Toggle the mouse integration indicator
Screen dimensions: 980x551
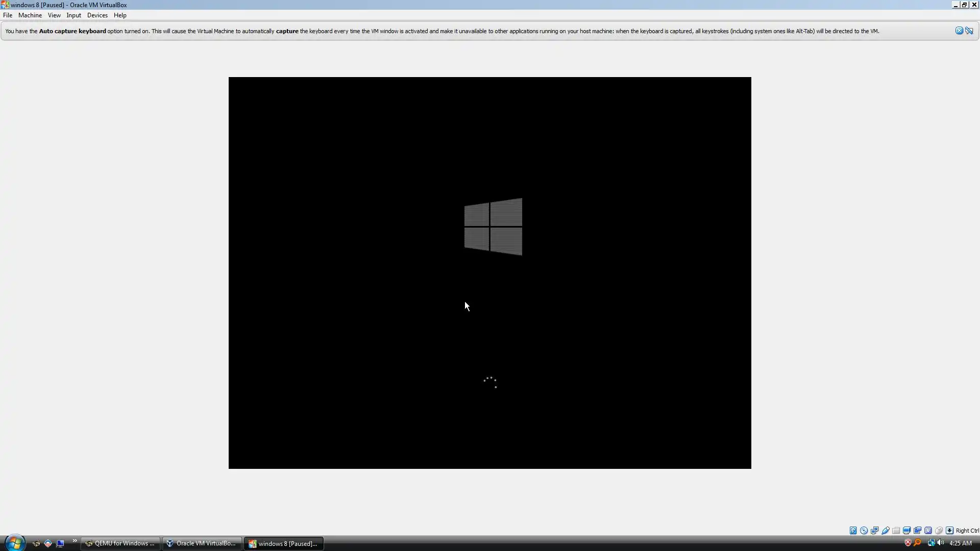[939, 531]
